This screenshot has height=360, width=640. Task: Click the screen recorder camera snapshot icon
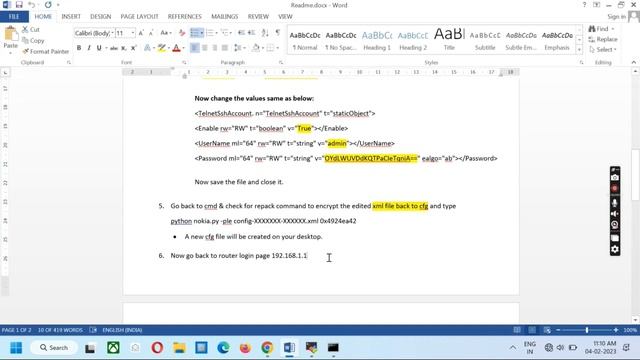pos(615,178)
